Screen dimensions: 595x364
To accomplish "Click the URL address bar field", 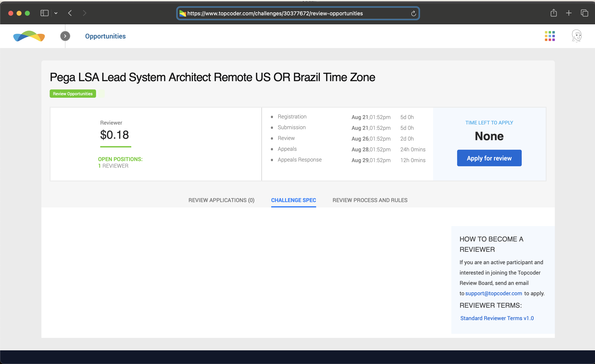I will click(x=290, y=13).
